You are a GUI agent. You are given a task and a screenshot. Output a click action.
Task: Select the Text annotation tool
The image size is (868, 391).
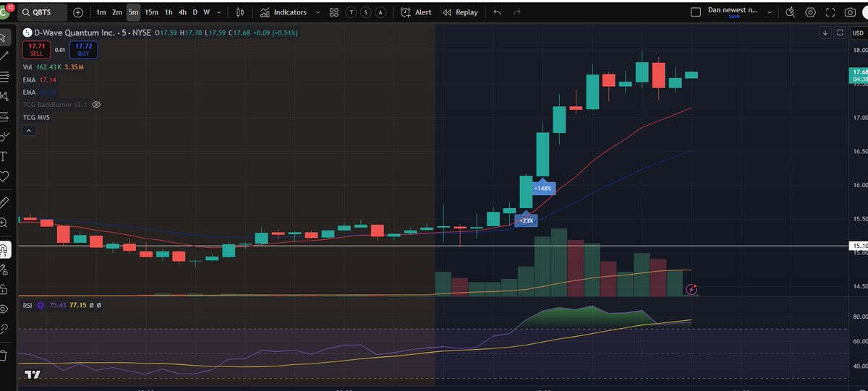coord(4,156)
